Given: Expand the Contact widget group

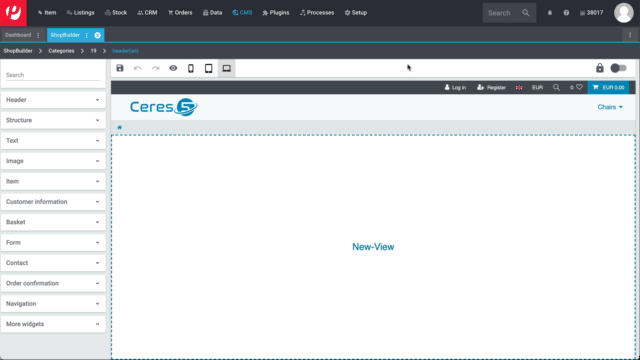Looking at the screenshot, I should (53, 263).
